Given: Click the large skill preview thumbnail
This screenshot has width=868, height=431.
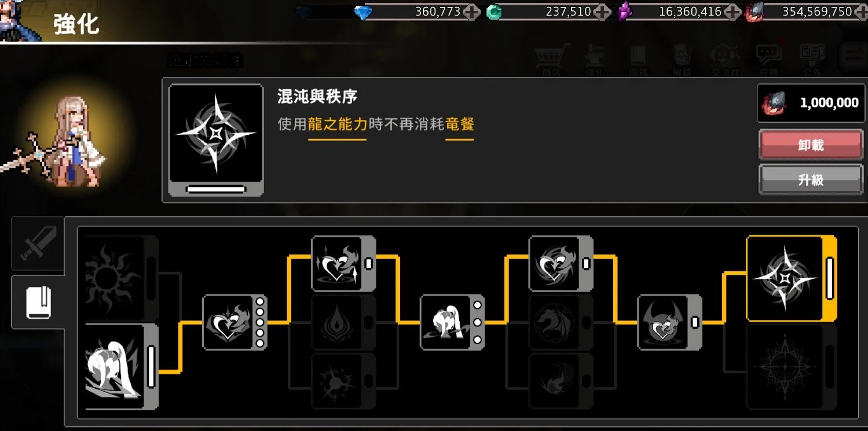Looking at the screenshot, I should point(216,140).
